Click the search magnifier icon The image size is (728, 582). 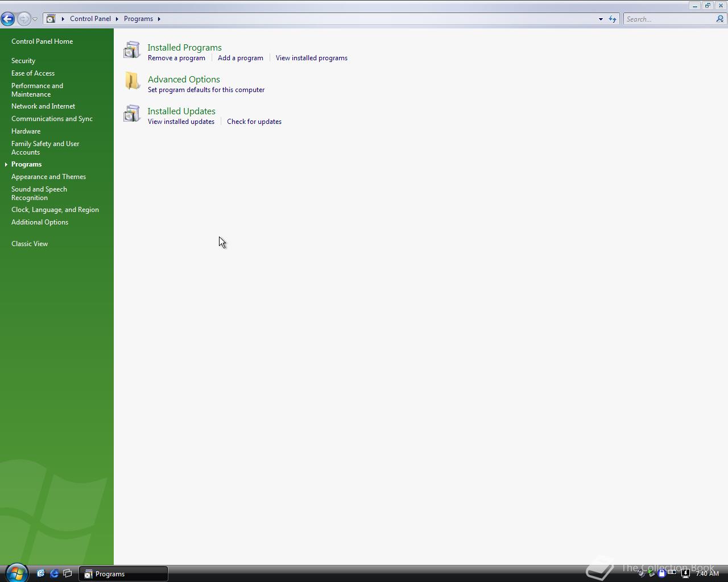coord(719,19)
